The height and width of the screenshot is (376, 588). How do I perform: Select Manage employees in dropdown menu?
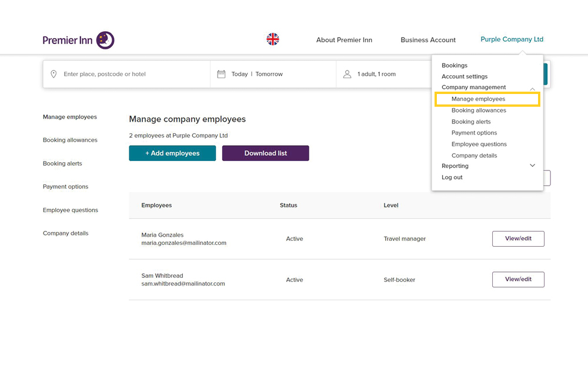pos(478,99)
